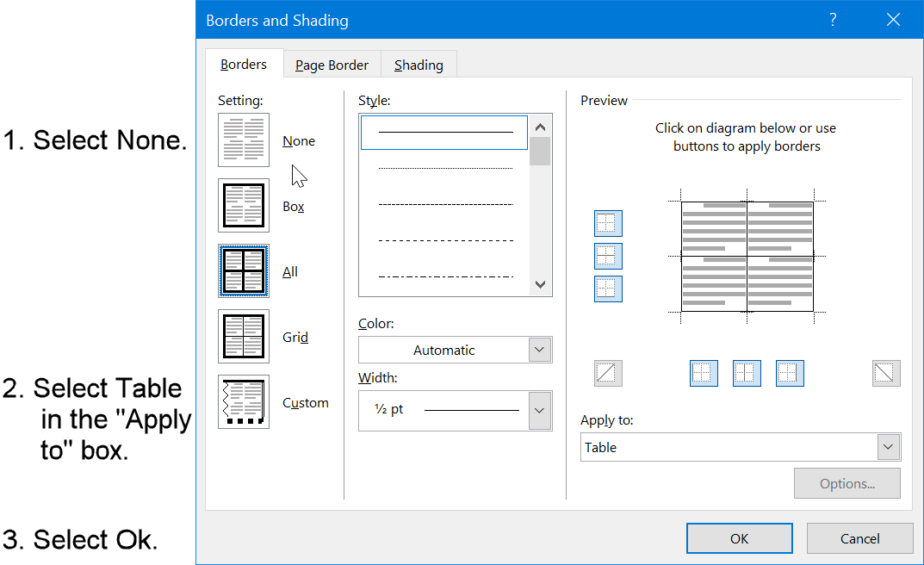Select the Custom border setting

(x=244, y=401)
